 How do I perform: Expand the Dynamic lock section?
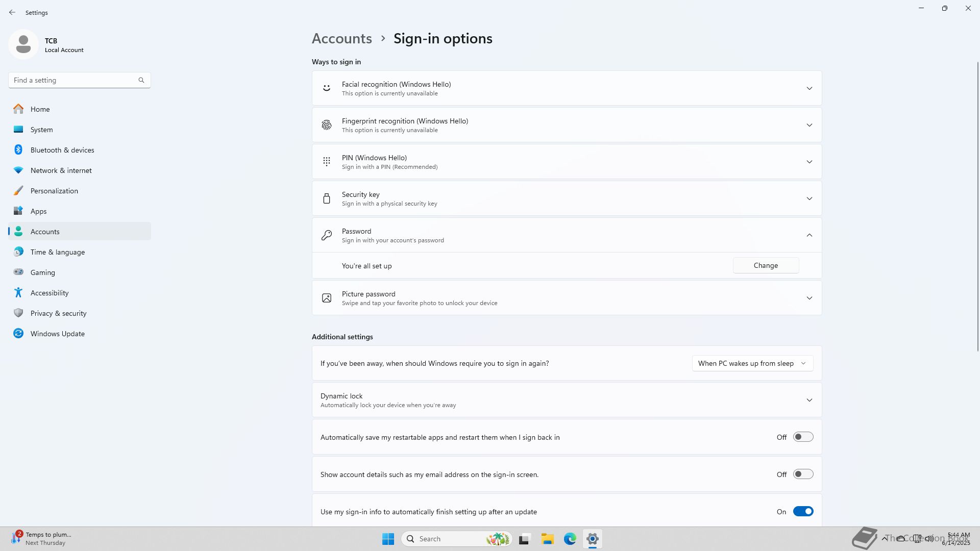[x=809, y=400]
